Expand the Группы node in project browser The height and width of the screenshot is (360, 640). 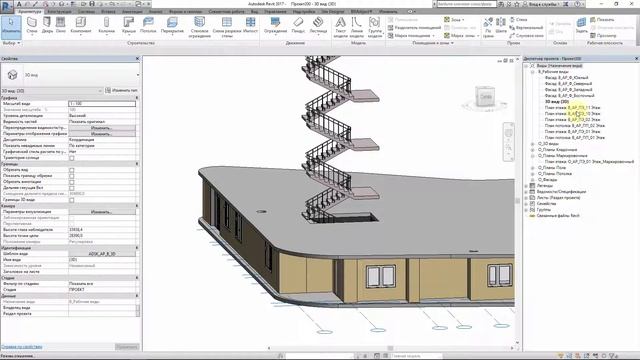coord(527,209)
